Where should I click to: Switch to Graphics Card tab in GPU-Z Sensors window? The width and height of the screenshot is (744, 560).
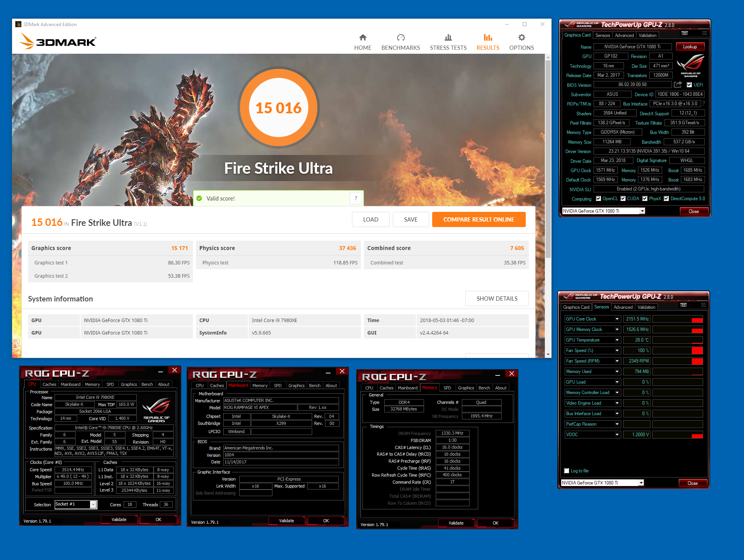tap(576, 307)
